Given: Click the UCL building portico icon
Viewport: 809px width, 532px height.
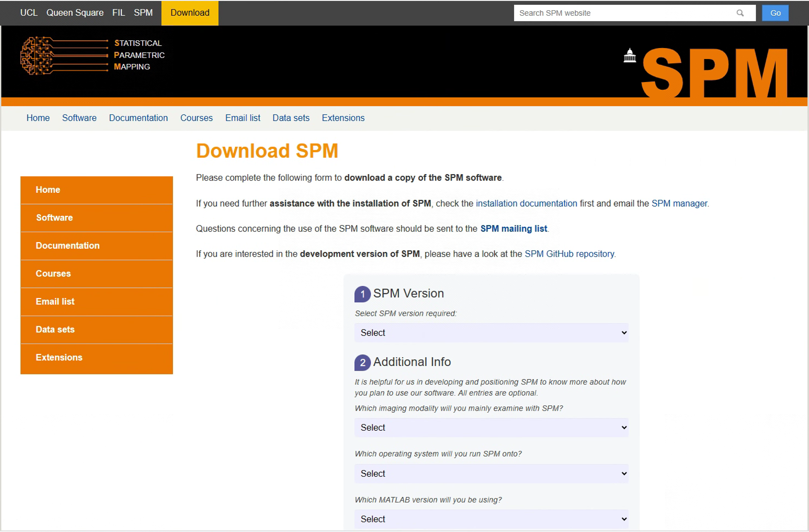Looking at the screenshot, I should [x=630, y=56].
